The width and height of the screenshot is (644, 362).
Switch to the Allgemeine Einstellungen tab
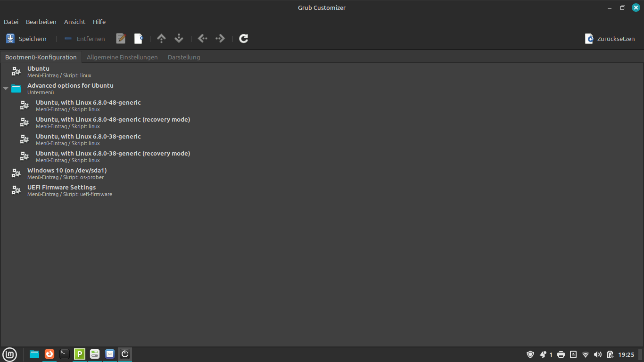[122, 57]
